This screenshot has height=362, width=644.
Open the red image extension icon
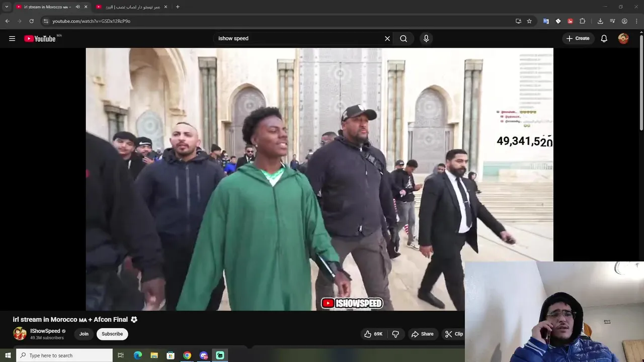(x=570, y=21)
